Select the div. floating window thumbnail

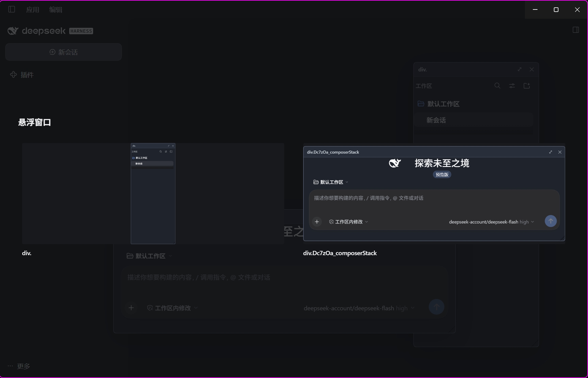[x=153, y=194]
